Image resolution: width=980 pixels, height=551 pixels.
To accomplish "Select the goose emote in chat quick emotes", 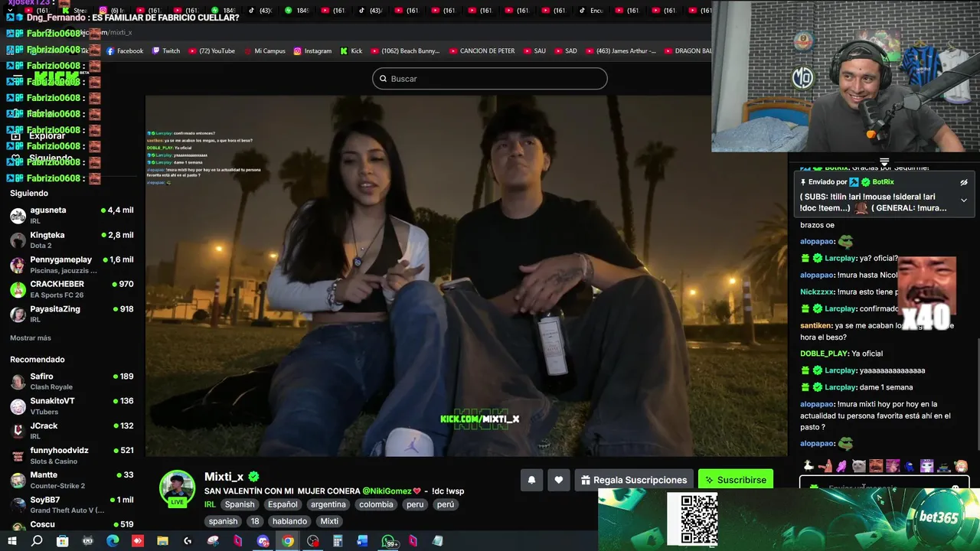I will coord(808,466).
